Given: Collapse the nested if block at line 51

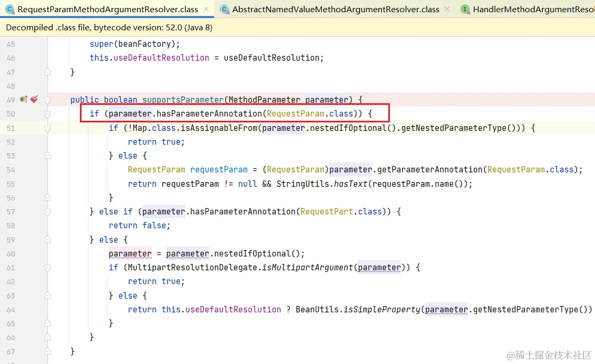Looking at the screenshot, I should click(x=47, y=128).
